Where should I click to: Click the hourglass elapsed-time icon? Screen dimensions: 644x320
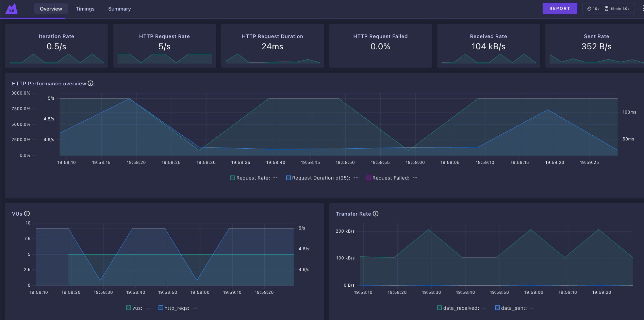tap(606, 8)
